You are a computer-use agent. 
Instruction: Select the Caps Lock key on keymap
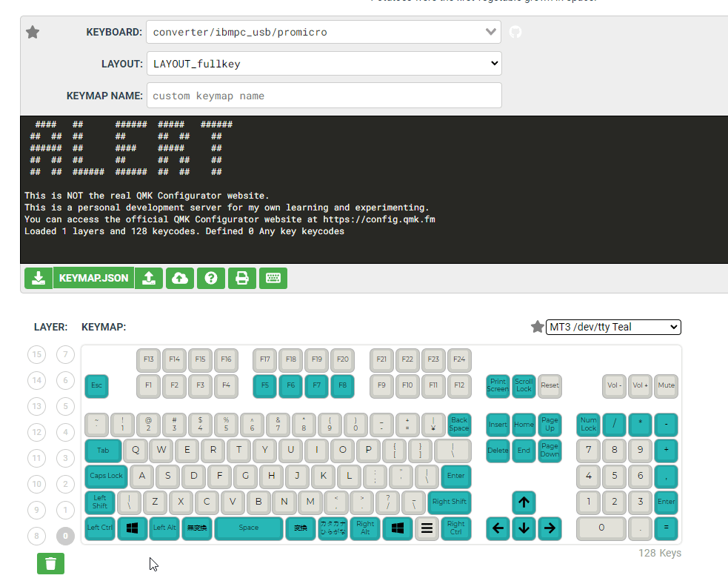tap(107, 476)
